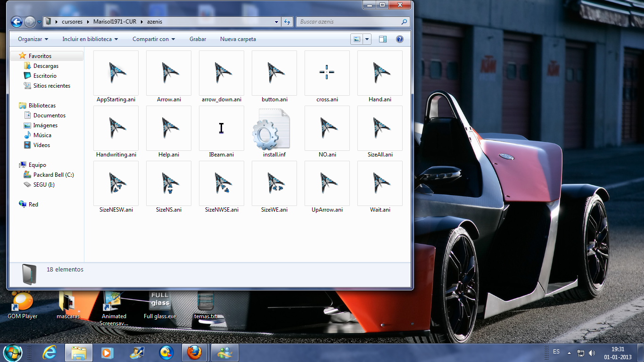Image resolution: width=644 pixels, height=362 pixels.
Task: Go back with the Explorer back arrow
Action: pos(17,22)
